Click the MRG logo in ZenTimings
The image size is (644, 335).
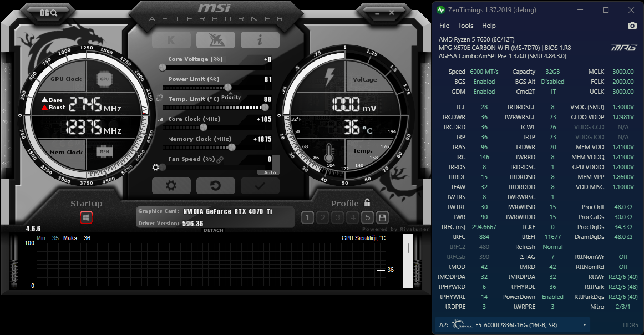624,48
